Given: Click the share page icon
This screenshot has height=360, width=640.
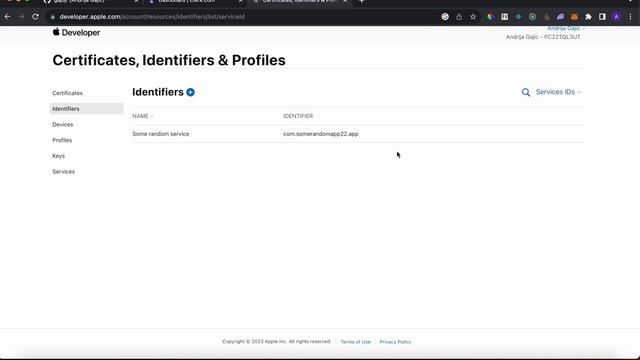Looking at the screenshot, I should tap(459, 17).
